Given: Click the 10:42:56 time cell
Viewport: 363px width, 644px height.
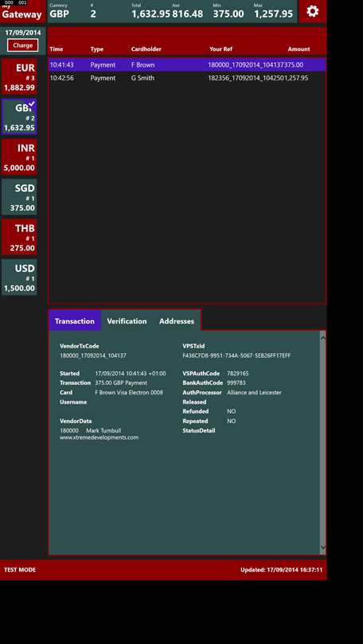Looking at the screenshot, I should [61, 78].
